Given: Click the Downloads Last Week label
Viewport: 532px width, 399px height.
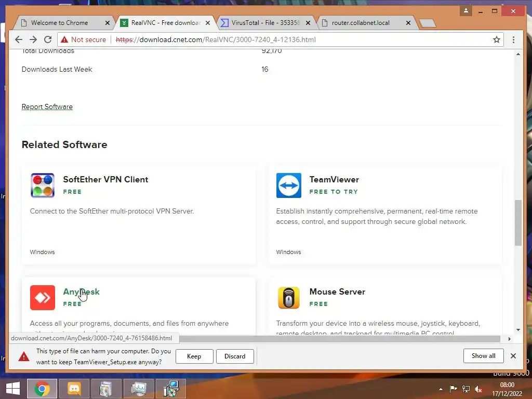Looking at the screenshot, I should coord(57,69).
